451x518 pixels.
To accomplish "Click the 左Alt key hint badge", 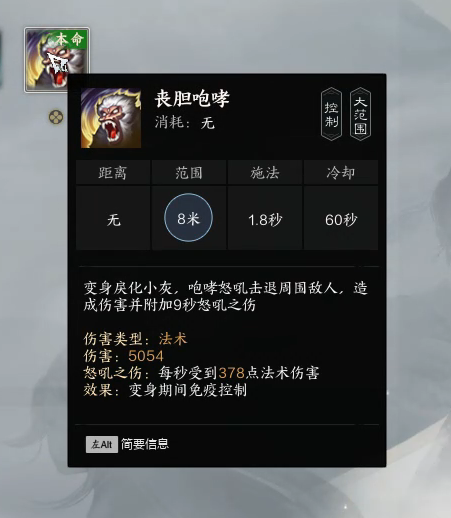I will pyautogui.click(x=102, y=444).
